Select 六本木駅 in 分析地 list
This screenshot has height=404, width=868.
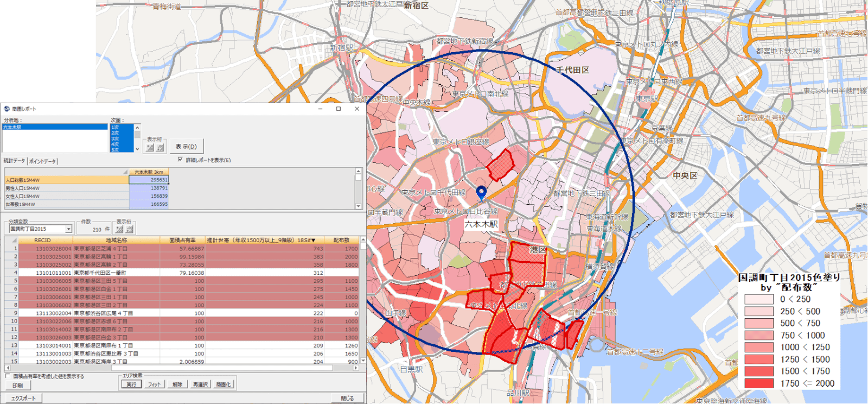point(55,127)
